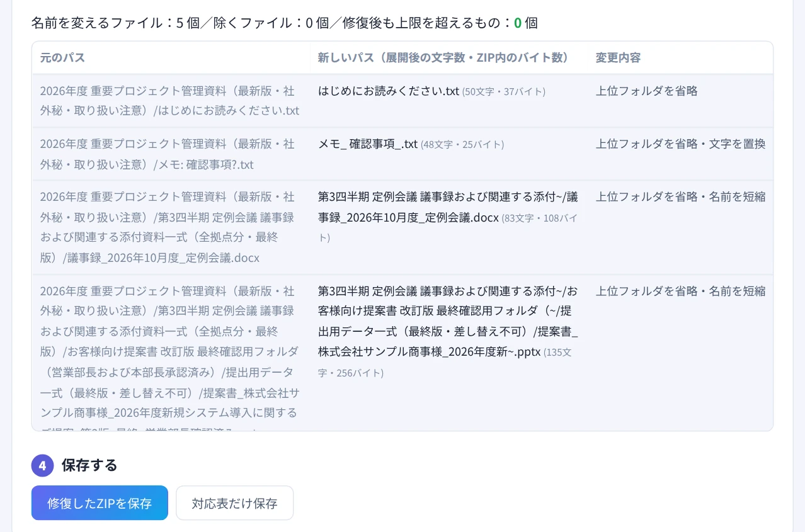Select original path ending はじめにお読みください.txt
The height and width of the screenshot is (532, 805).
click(171, 101)
